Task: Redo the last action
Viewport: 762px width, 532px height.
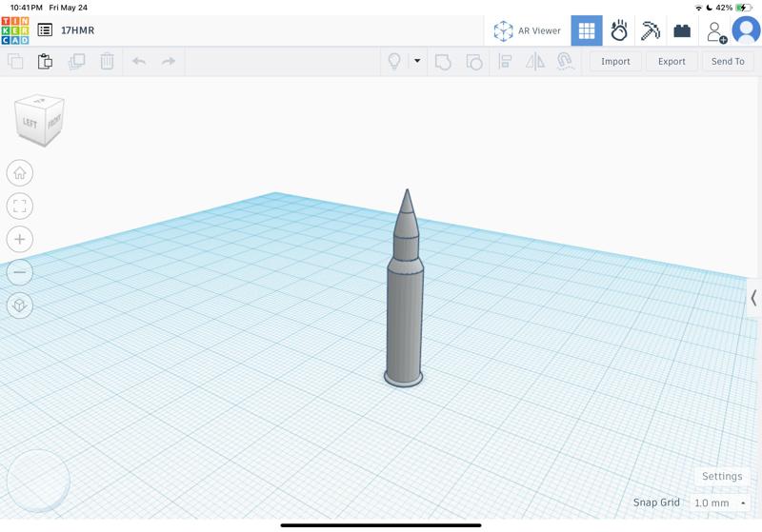Action: pos(169,61)
